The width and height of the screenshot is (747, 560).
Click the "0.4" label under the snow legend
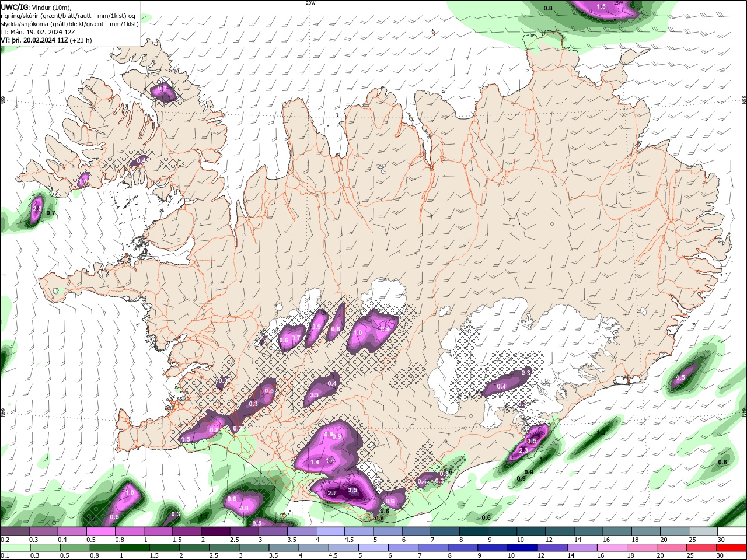62,540
